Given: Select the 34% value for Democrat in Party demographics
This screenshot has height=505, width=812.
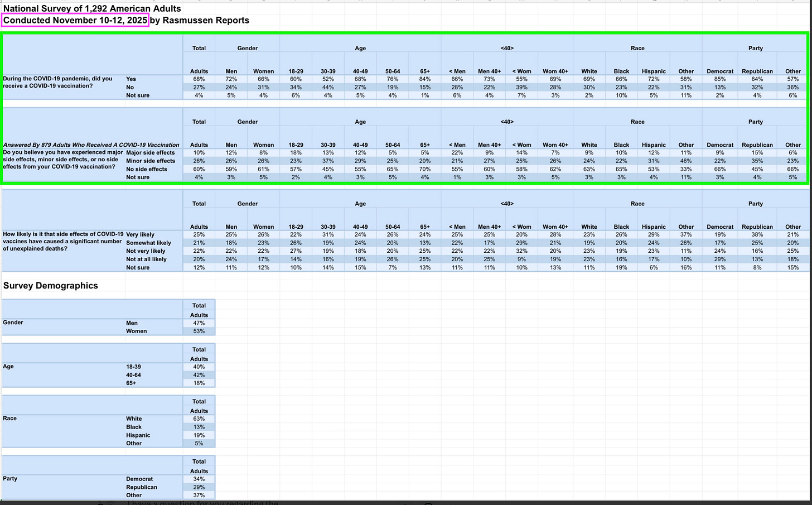Looking at the screenshot, I should [199, 479].
